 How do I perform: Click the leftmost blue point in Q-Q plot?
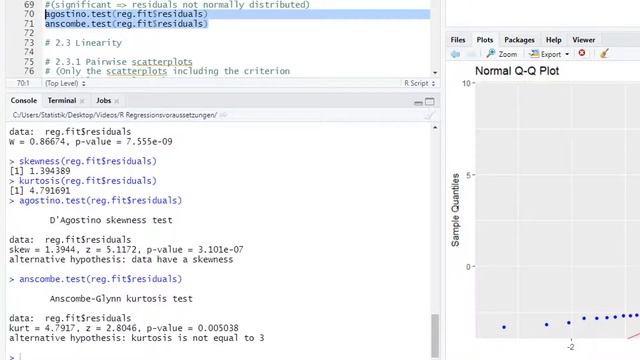(504, 327)
